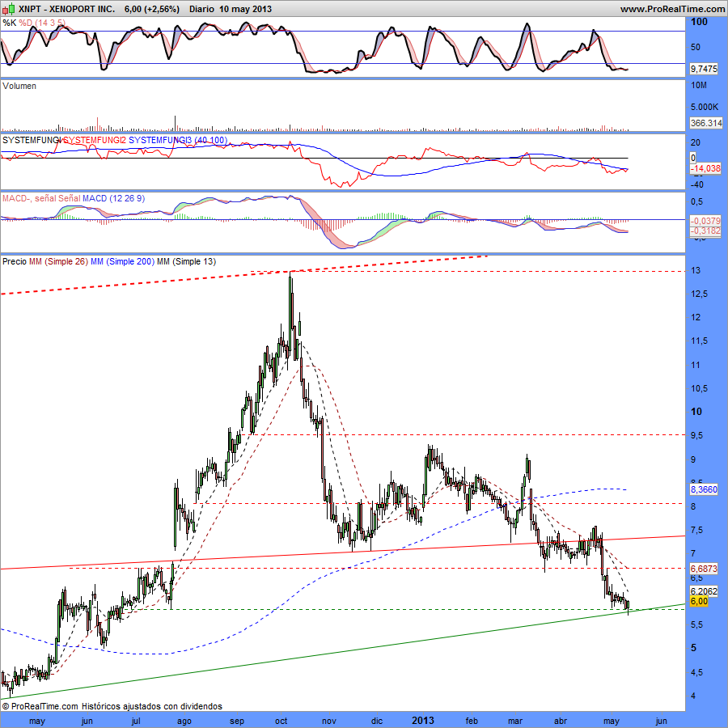Select the '8,3660' blue price value box
728x728 pixels.
(x=704, y=489)
